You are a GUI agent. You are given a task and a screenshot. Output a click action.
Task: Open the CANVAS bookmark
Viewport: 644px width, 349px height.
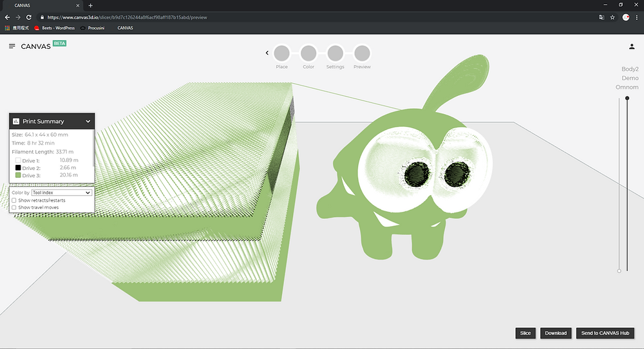(x=125, y=28)
